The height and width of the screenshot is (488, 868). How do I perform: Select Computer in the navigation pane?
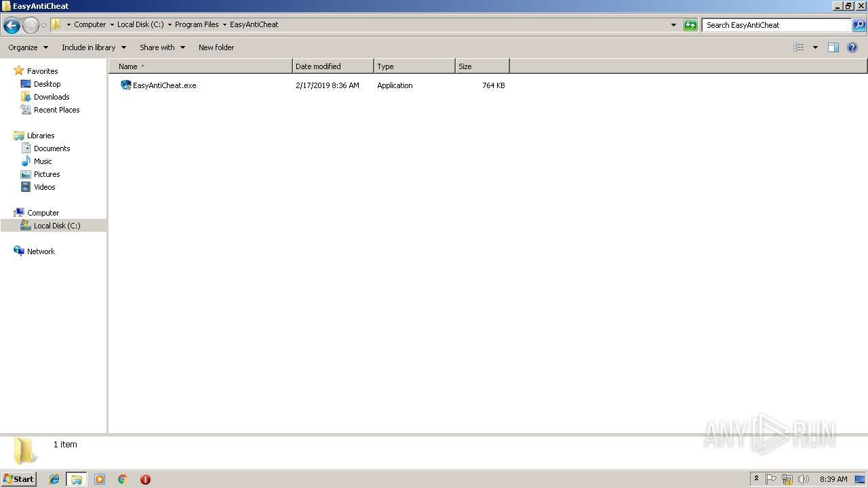[x=43, y=213]
